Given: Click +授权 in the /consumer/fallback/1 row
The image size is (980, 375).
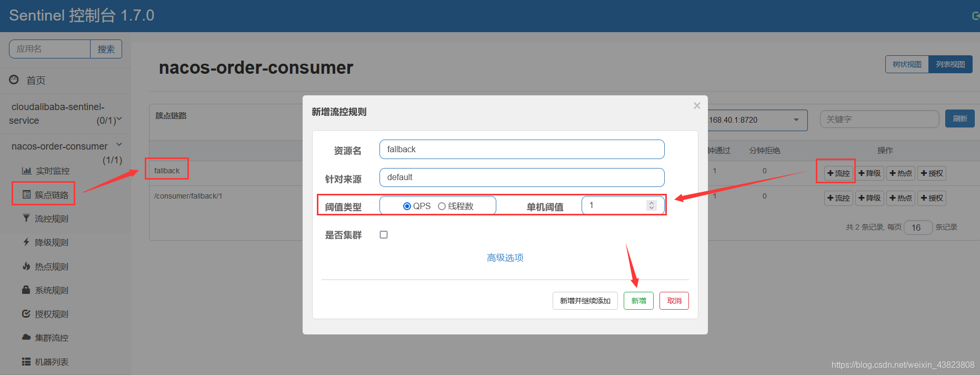Looking at the screenshot, I should point(932,198).
